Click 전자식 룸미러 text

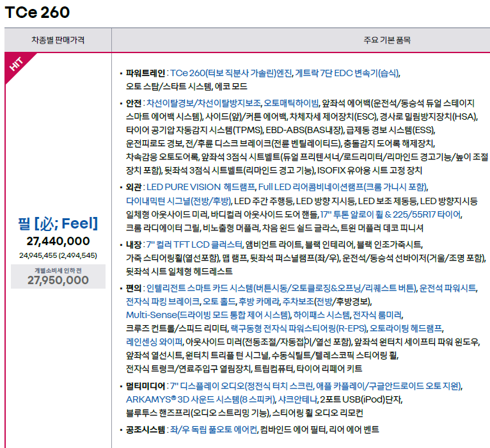pos(377,315)
